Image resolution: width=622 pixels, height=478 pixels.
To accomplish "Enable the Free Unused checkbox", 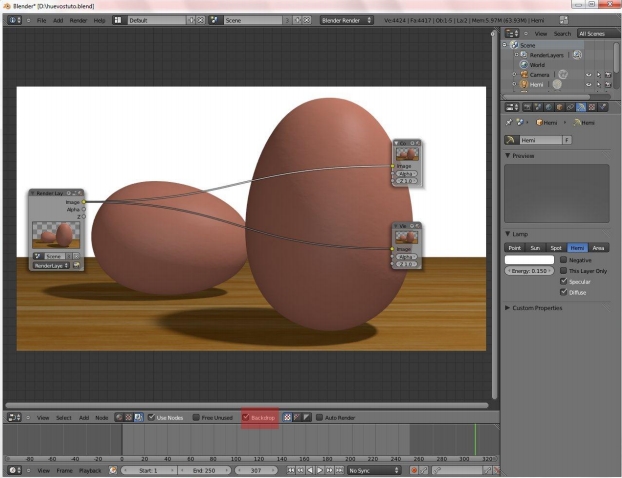I will click(196, 417).
